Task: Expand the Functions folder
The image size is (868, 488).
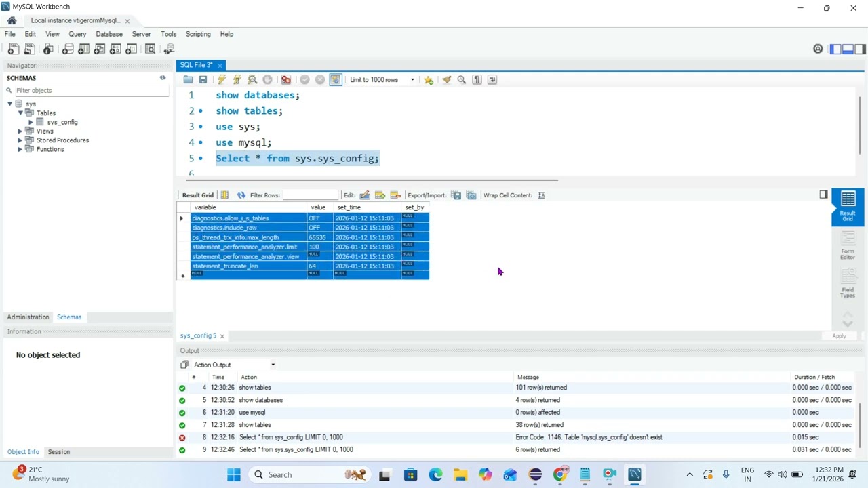Action: pyautogui.click(x=20, y=149)
